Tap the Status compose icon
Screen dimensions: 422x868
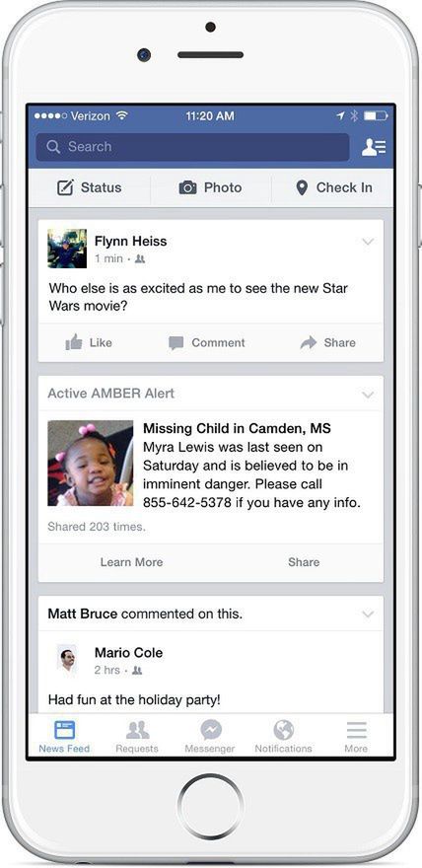click(x=65, y=188)
